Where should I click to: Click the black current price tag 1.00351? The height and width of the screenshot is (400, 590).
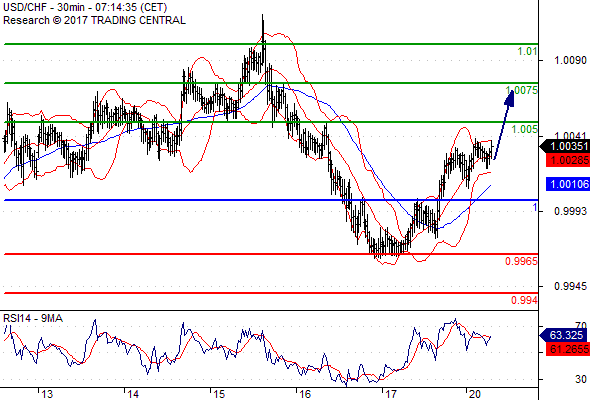564,146
